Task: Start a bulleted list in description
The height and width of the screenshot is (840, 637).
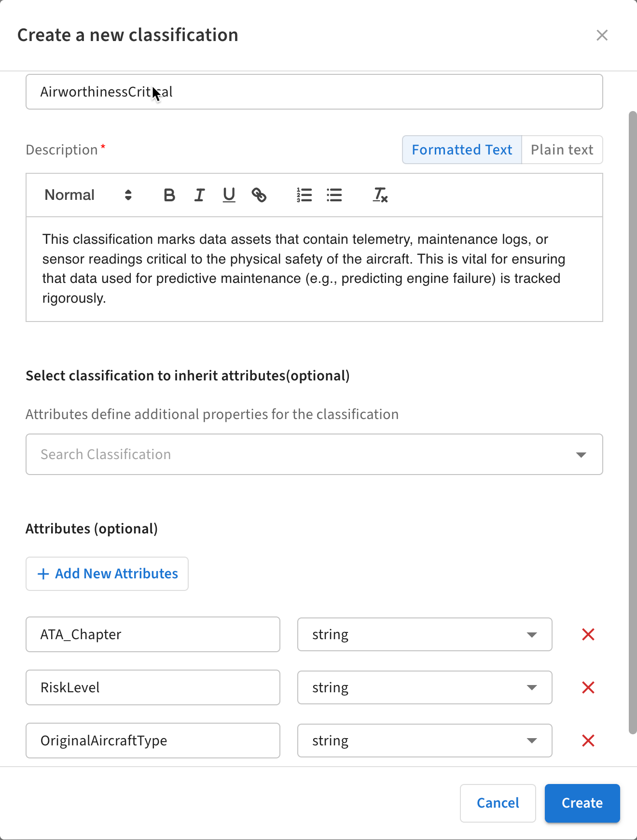Action: pyautogui.click(x=334, y=195)
